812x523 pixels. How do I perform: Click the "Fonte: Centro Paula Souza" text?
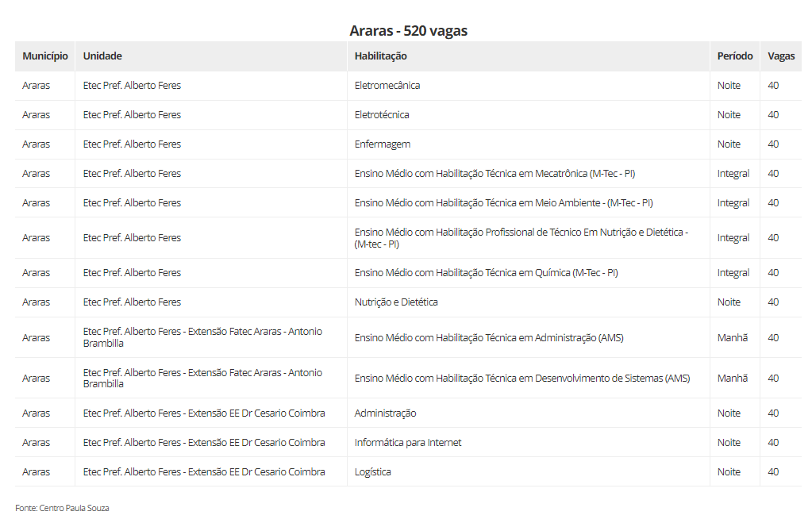pyautogui.click(x=62, y=508)
